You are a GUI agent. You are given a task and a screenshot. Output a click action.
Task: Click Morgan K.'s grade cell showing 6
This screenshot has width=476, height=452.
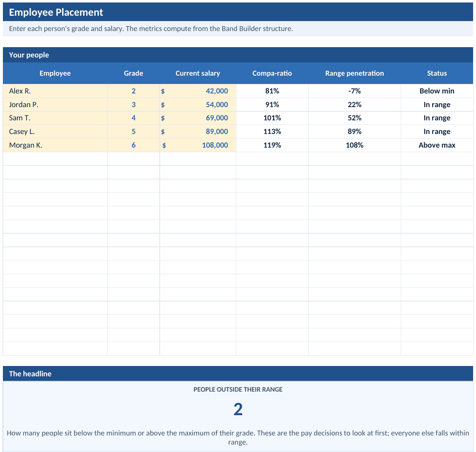(134, 145)
